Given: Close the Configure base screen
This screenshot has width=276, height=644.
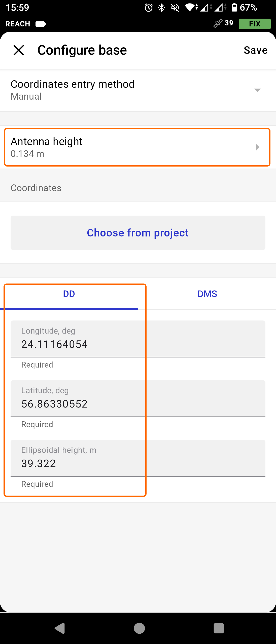Looking at the screenshot, I should click(x=19, y=50).
